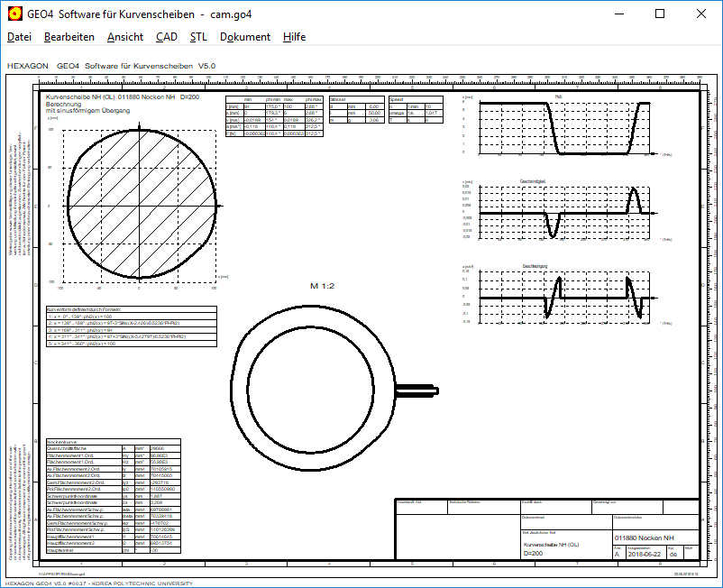Minimize the GEO4 window
The width and height of the screenshot is (723, 588).
click(x=618, y=14)
